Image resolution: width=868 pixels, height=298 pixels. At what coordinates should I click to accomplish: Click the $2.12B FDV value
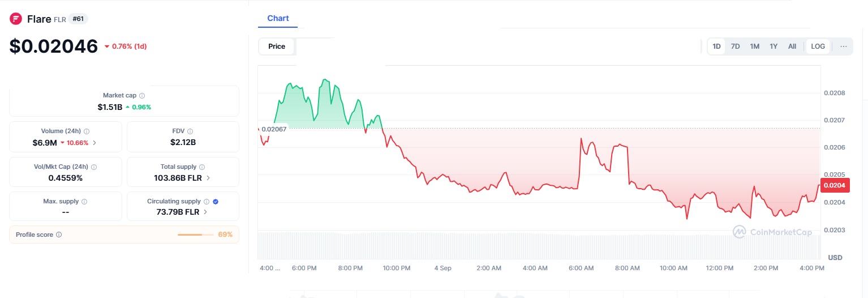[x=183, y=143]
